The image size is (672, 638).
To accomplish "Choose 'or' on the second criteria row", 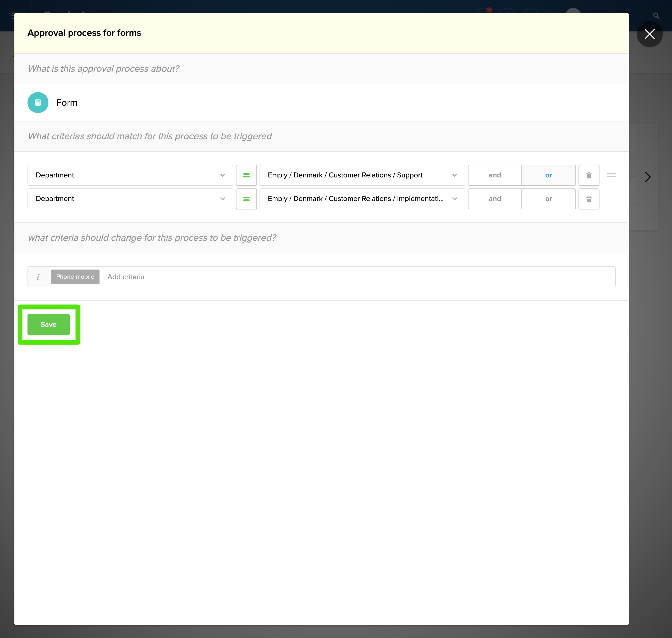I will coord(548,199).
